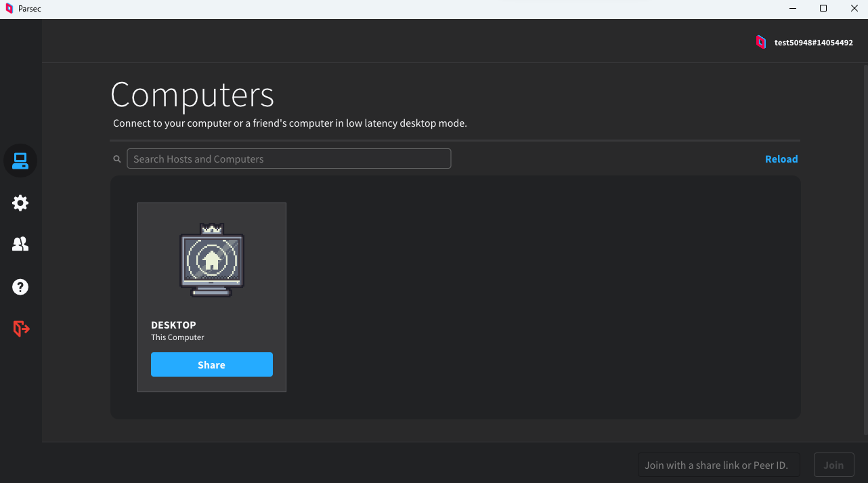Click the Join button
Screen dimensions: 868x483
coord(833,465)
